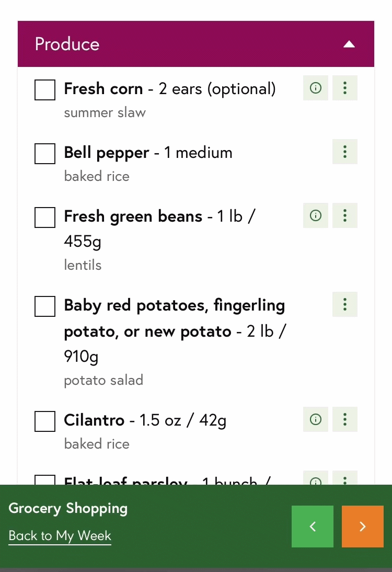392x572 pixels.
Task: Open more options for Baby red potatoes
Action: tap(345, 304)
